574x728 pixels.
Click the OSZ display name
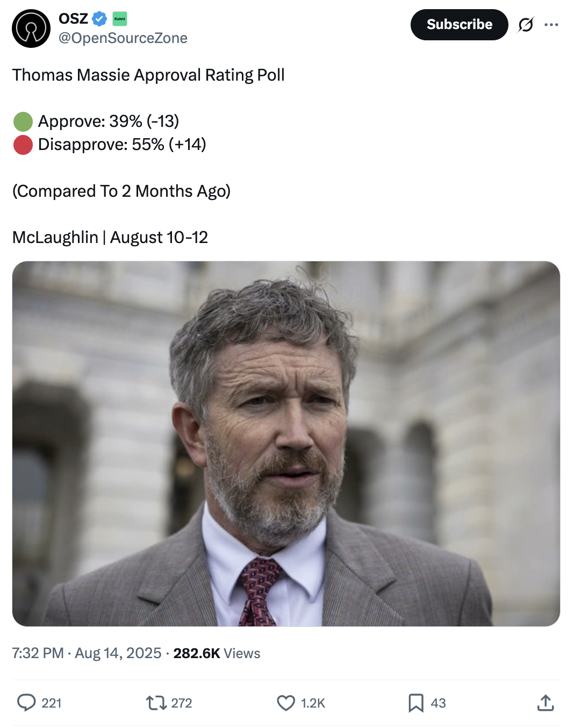click(73, 19)
